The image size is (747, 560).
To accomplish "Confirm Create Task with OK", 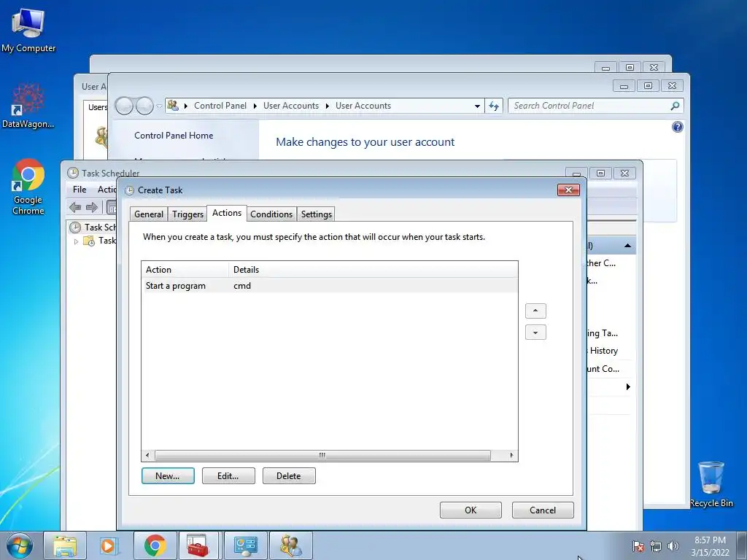I will (x=471, y=510).
